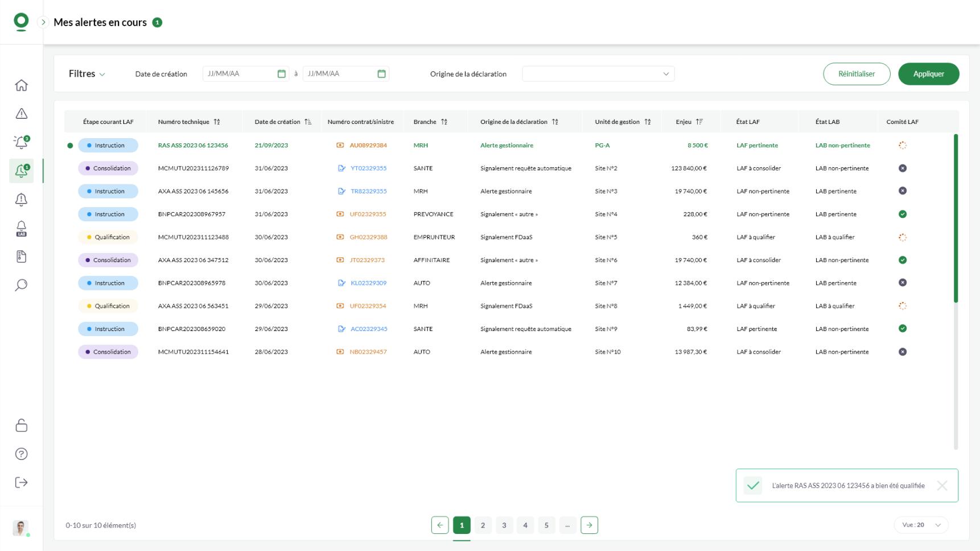Open start date calendar picker icon
This screenshot has width=980, height=551.
[x=281, y=74]
